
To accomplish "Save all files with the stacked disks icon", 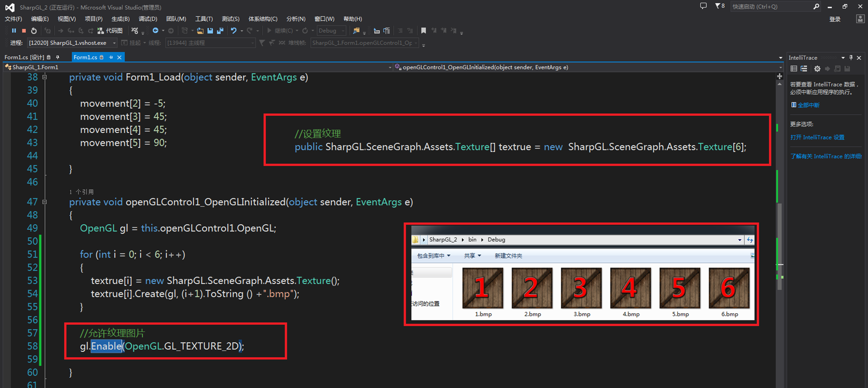I will click(220, 31).
